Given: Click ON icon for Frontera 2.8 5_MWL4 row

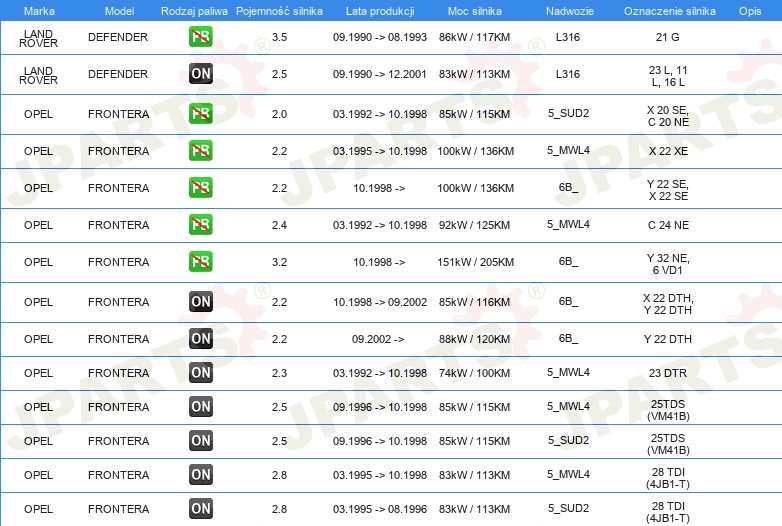Looking at the screenshot, I should click(x=200, y=474).
